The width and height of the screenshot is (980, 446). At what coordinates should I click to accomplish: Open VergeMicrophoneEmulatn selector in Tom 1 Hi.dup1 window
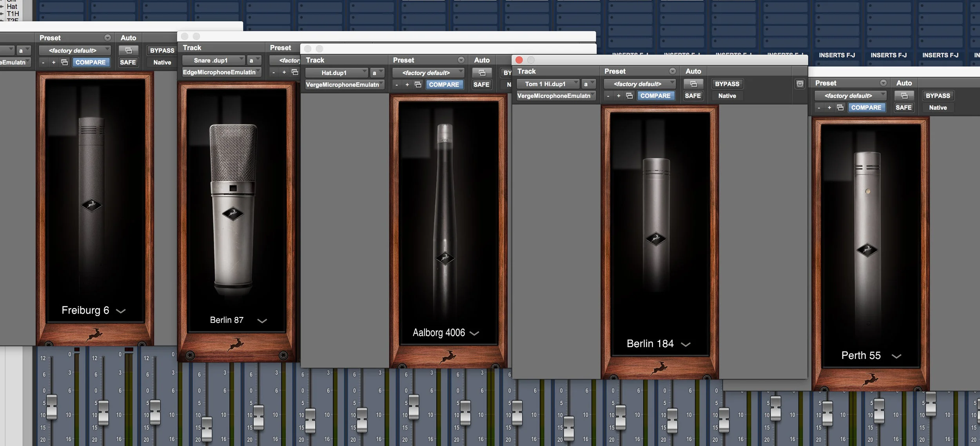[556, 95]
